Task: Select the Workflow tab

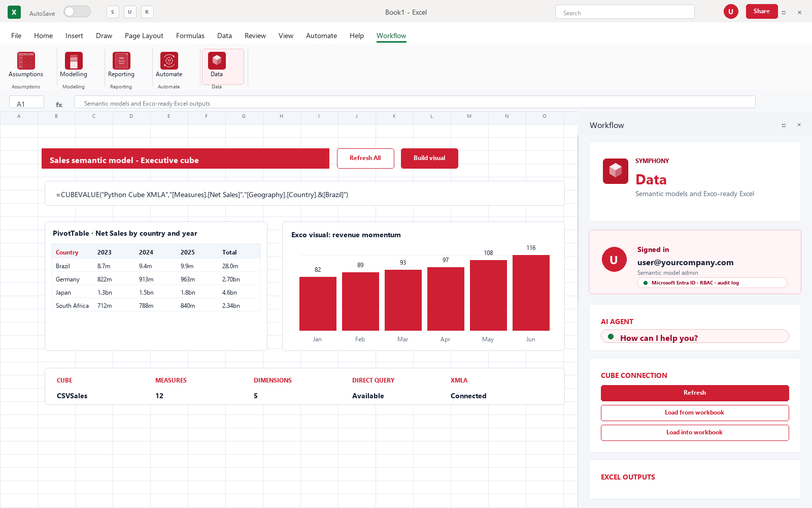Action: tap(391, 36)
